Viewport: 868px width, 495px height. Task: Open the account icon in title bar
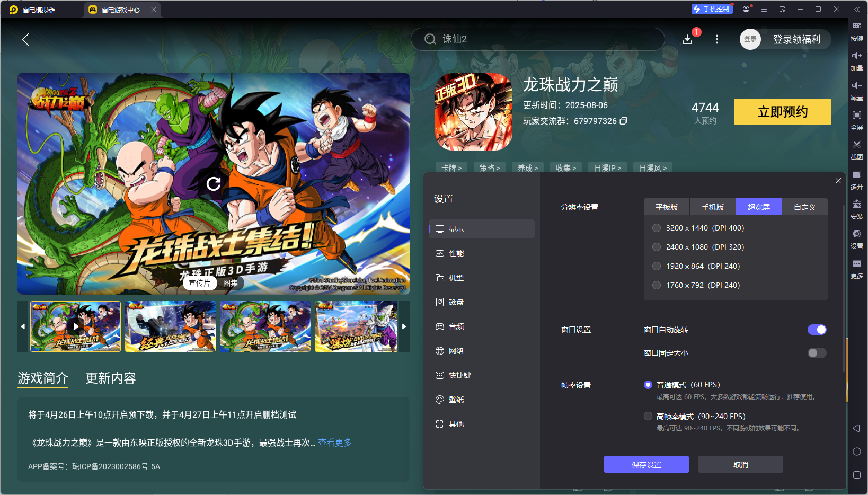746,9
